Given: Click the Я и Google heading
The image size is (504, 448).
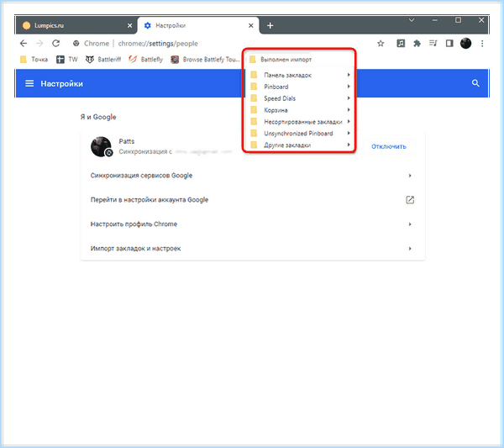Looking at the screenshot, I should click(98, 117).
